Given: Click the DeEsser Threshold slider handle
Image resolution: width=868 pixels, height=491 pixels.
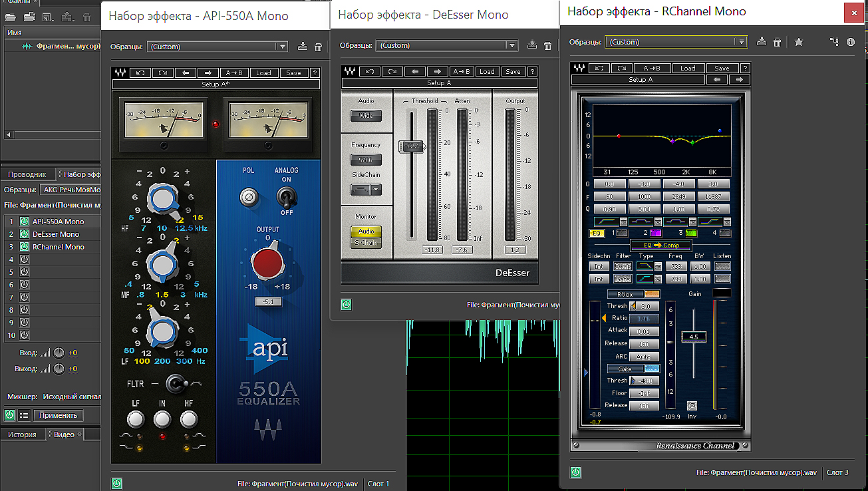Looking at the screenshot, I should (412, 146).
